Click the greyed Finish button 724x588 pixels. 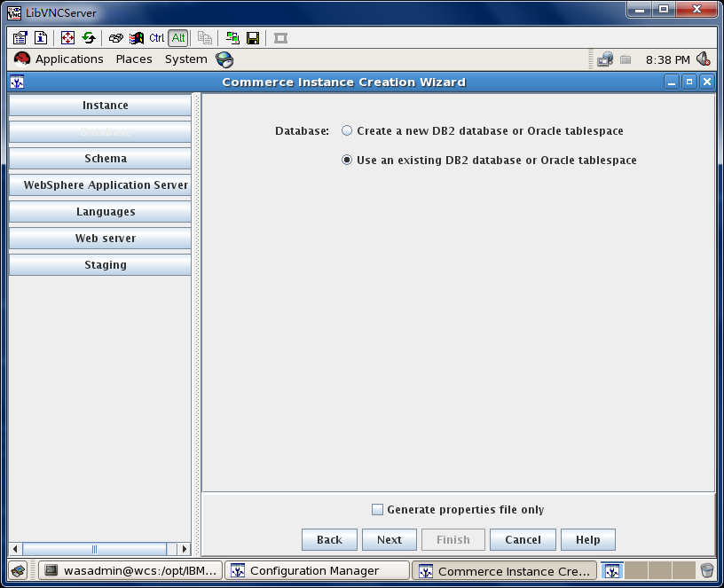[x=453, y=539]
